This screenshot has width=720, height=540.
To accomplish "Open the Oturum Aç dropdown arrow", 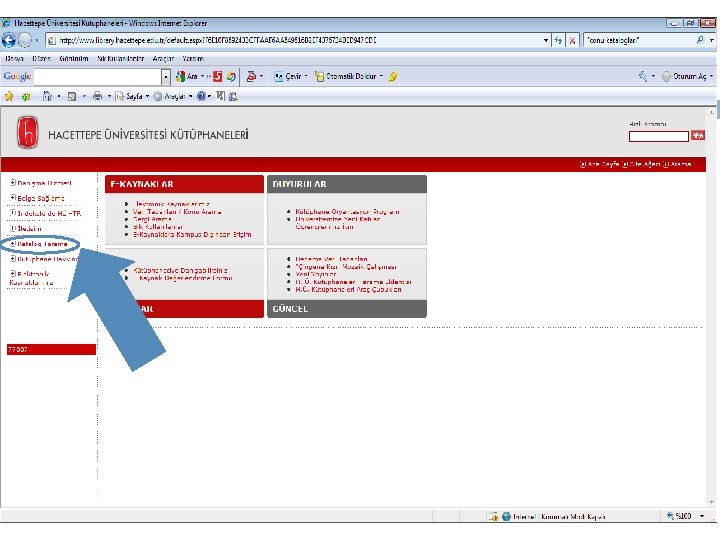I will tap(712, 76).
